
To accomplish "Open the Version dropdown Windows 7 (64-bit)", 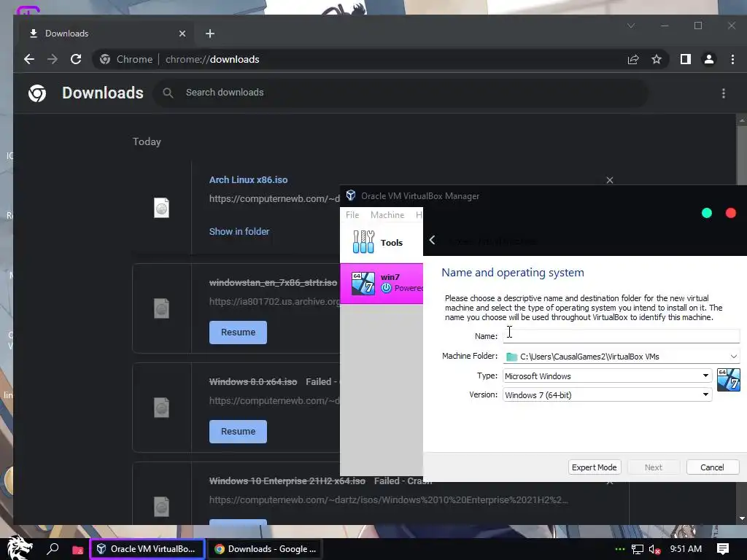I will coord(608,394).
